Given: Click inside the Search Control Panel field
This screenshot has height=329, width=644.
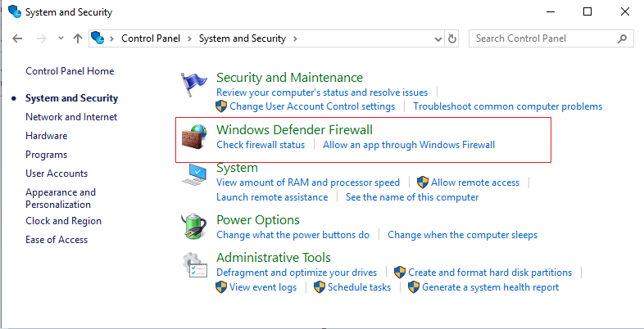Looking at the screenshot, I should coord(541,38).
